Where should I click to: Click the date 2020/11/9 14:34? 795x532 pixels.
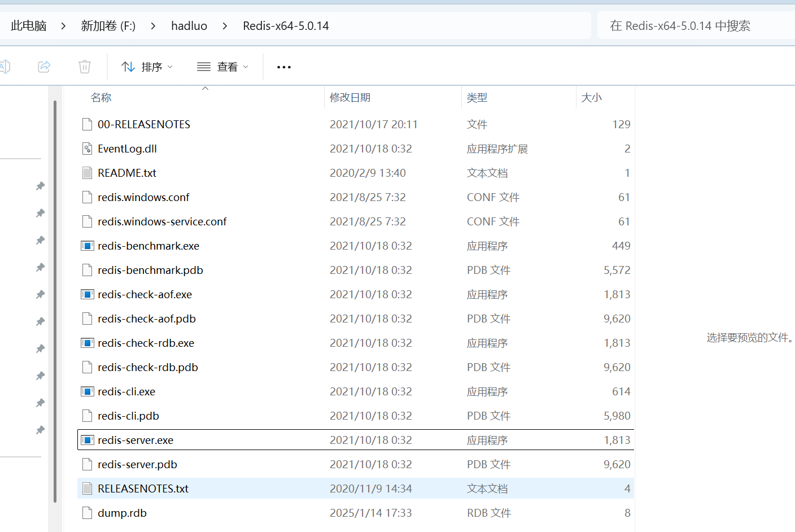371,489
